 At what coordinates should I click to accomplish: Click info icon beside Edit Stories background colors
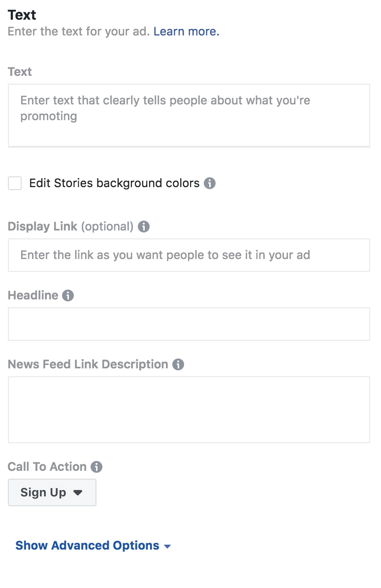pyautogui.click(x=210, y=184)
